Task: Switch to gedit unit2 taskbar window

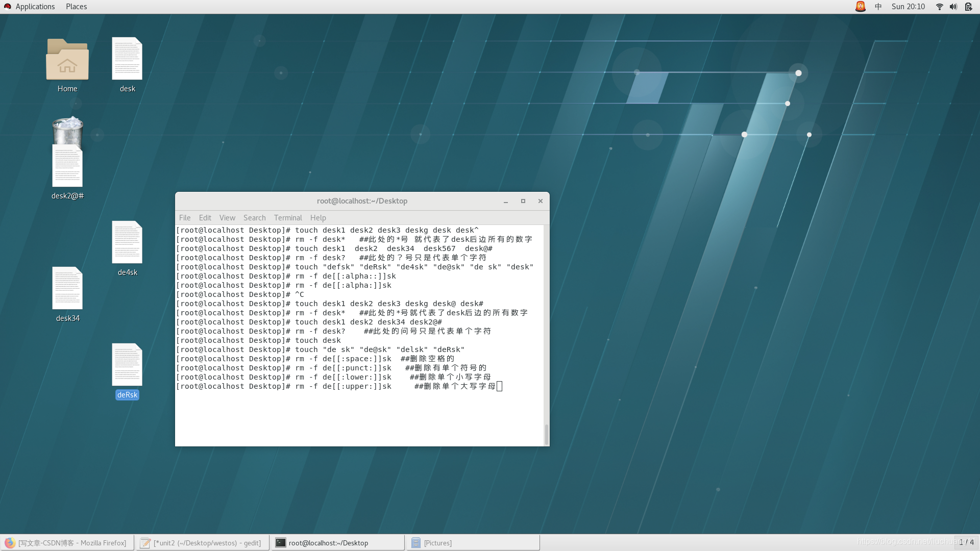Action: click(203, 543)
